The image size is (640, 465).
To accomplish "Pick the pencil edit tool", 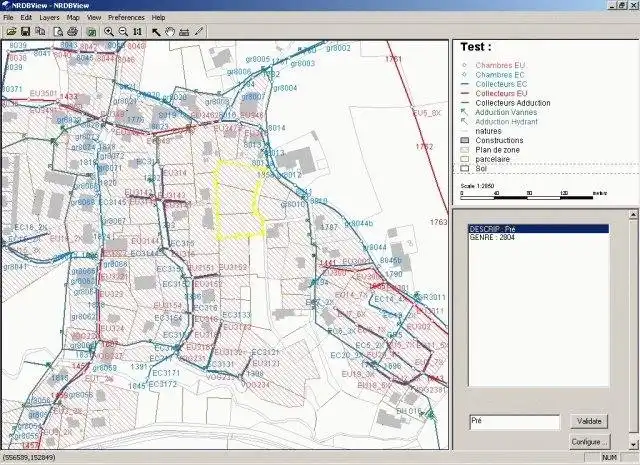I will coord(199,32).
